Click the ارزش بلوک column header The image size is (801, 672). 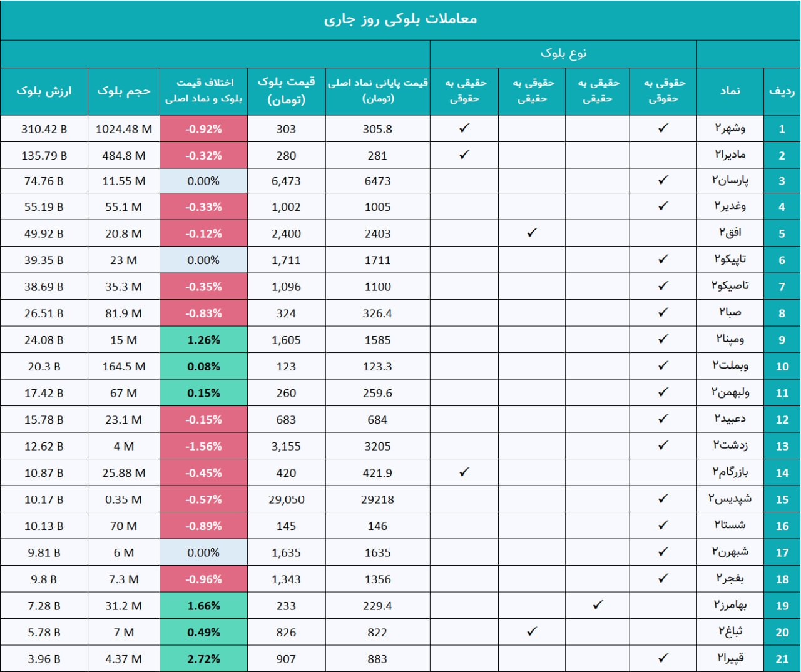coord(44,91)
